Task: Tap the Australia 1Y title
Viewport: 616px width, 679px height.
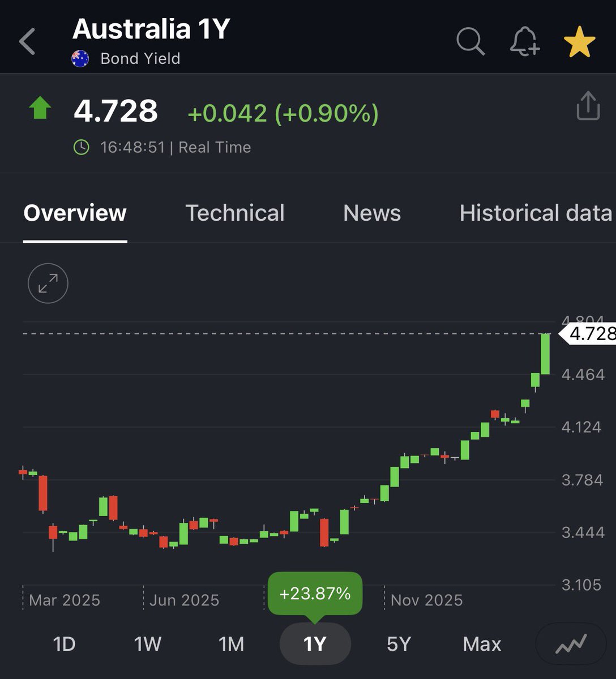Action: click(151, 29)
